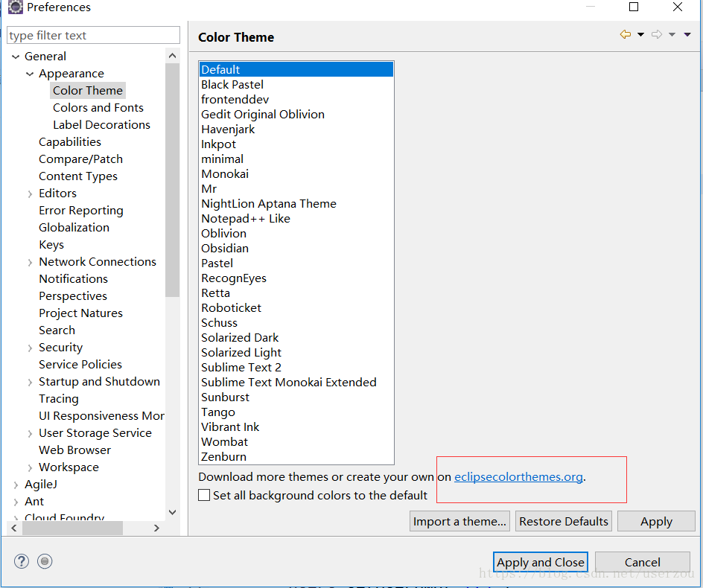Collapse the Appearance tree node
Image resolution: width=703 pixels, height=588 pixels.
30,74
